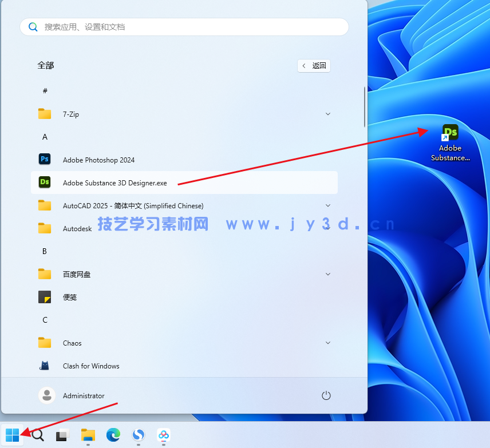Click the Chaos folder icon

[x=45, y=343]
